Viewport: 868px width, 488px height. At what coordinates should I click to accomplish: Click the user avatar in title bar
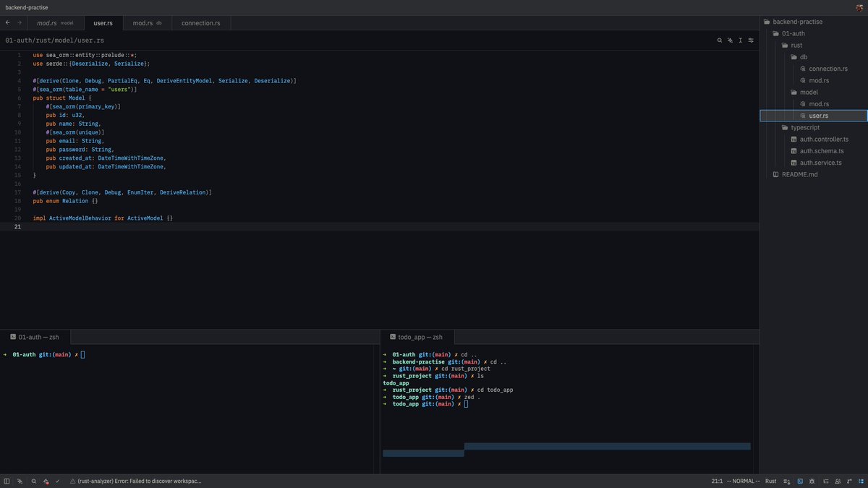tap(861, 7)
